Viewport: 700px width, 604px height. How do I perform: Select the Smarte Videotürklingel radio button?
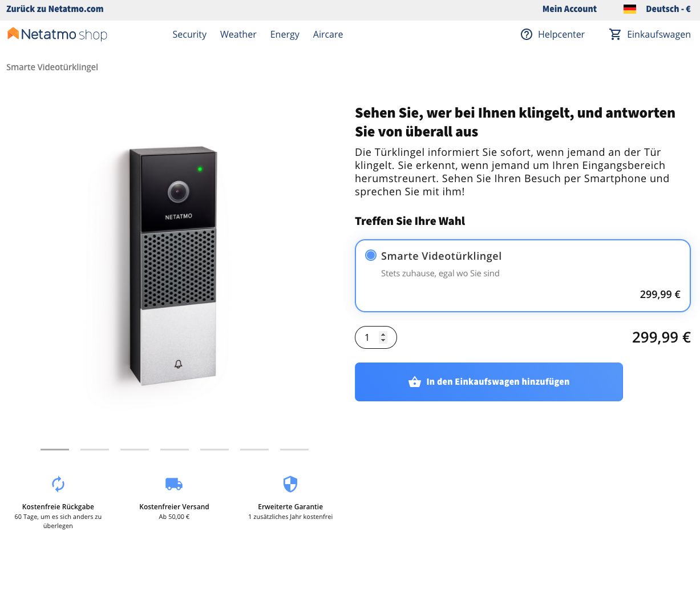[371, 255]
